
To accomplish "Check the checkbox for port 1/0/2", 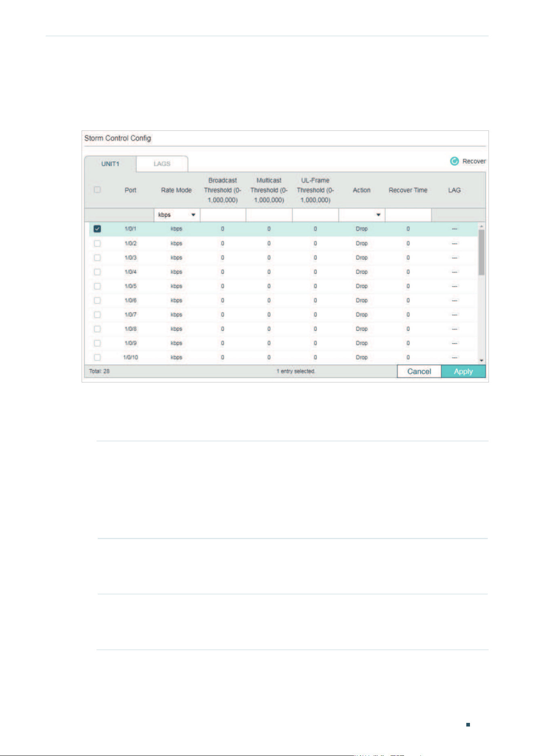I will (x=97, y=244).
